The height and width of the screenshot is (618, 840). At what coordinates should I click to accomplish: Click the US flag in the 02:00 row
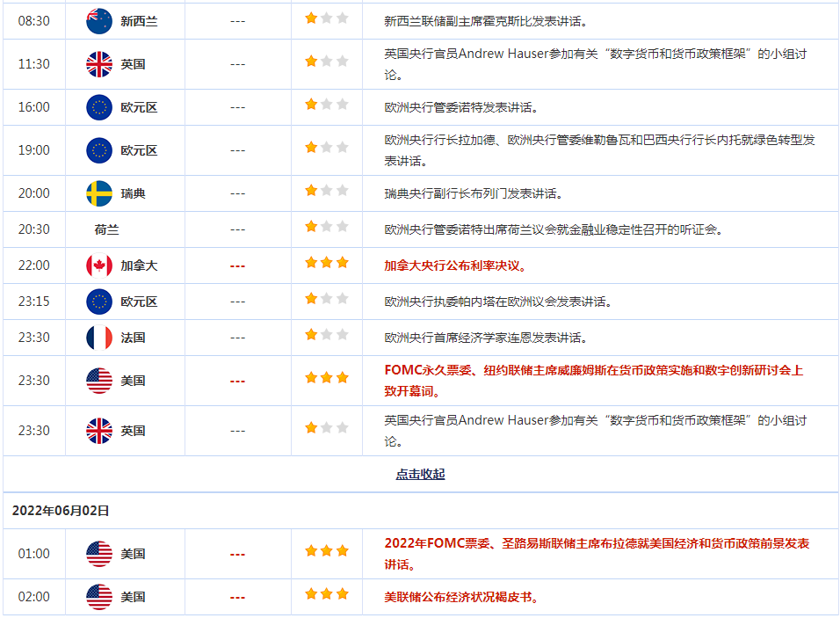[99, 597]
